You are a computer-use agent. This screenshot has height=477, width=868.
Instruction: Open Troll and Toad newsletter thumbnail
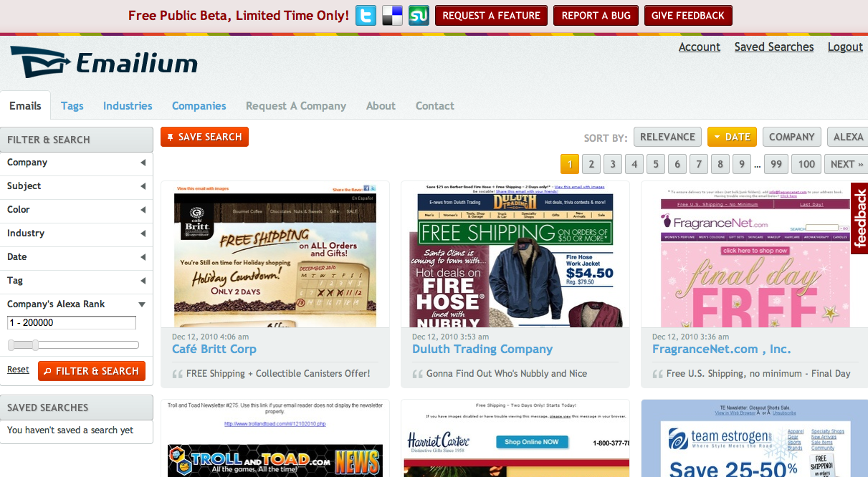click(x=275, y=438)
